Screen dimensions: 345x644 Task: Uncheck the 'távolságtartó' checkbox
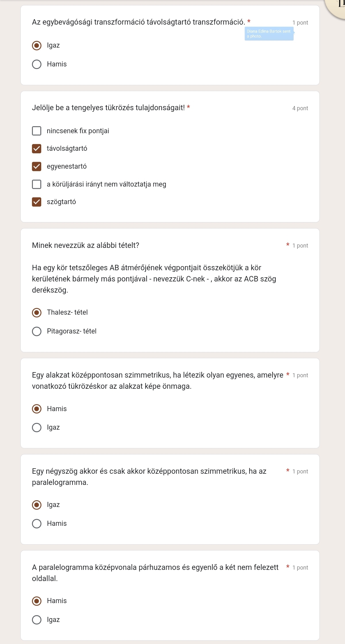(x=37, y=149)
